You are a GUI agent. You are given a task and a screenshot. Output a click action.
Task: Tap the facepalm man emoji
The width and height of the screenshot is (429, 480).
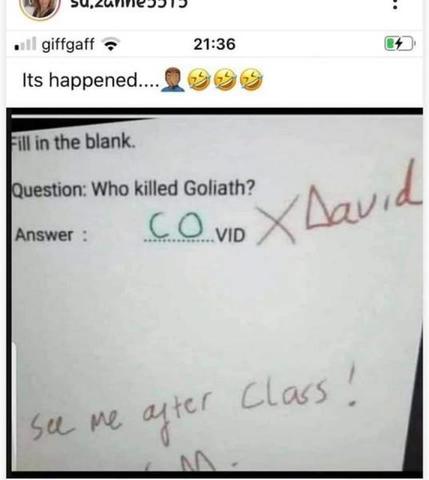(x=172, y=80)
